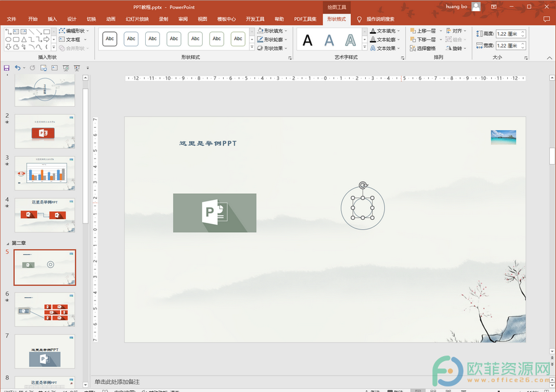The height and width of the screenshot is (392, 556).
Task: Select slide 6 thumbnail
Action: click(x=44, y=309)
